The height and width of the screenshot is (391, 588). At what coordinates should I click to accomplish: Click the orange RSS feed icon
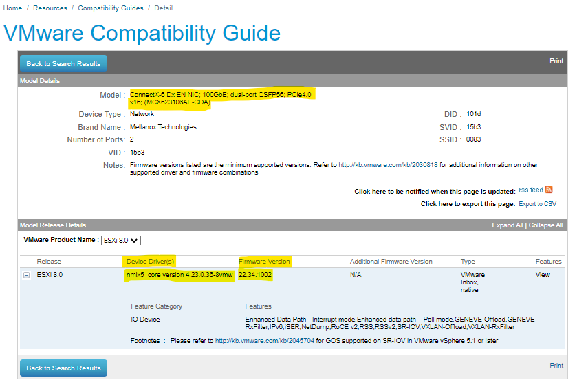coord(549,190)
